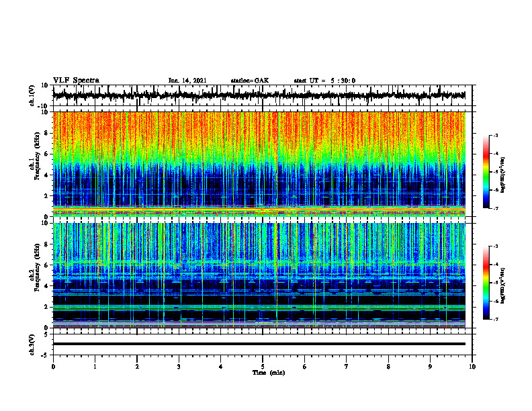
Task: Click the ch.1 voltage waveform trace
Action: pyautogui.click(x=259, y=95)
